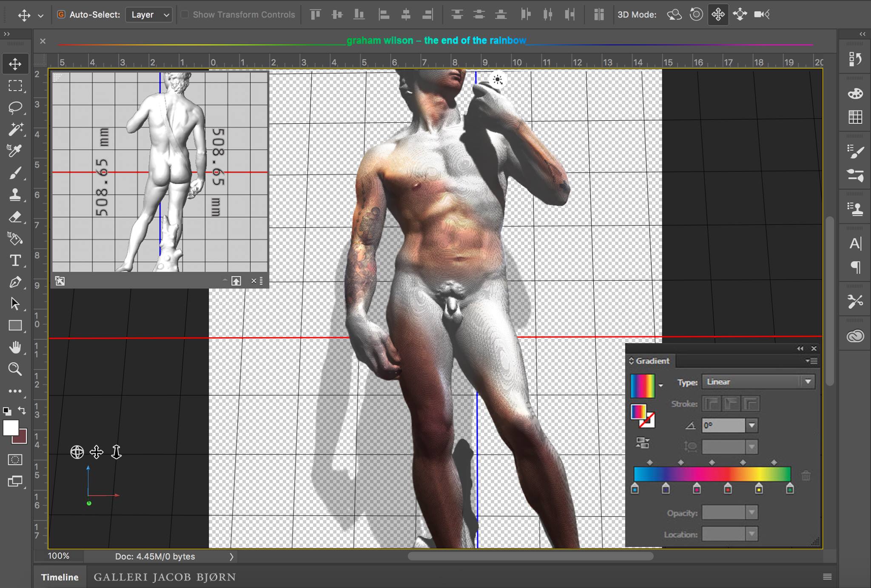Viewport: 871px width, 588px height.
Task: Open the Auto-Select Layer dropdown
Action: [x=149, y=14]
